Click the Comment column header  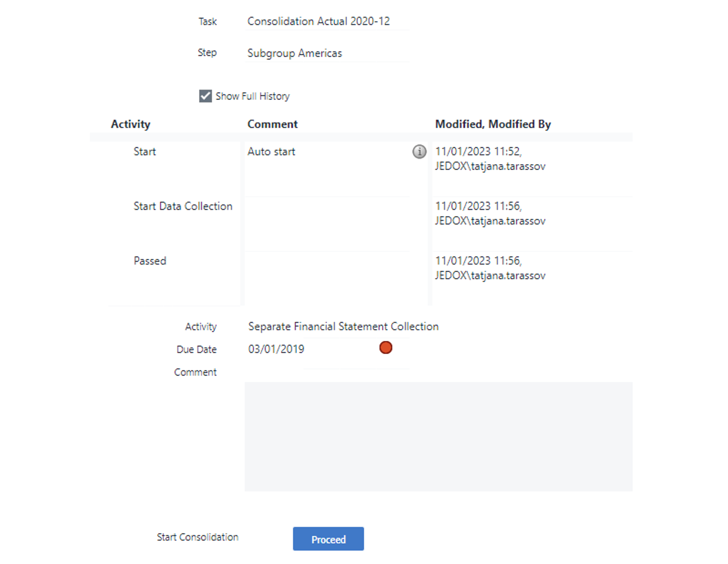tap(272, 124)
